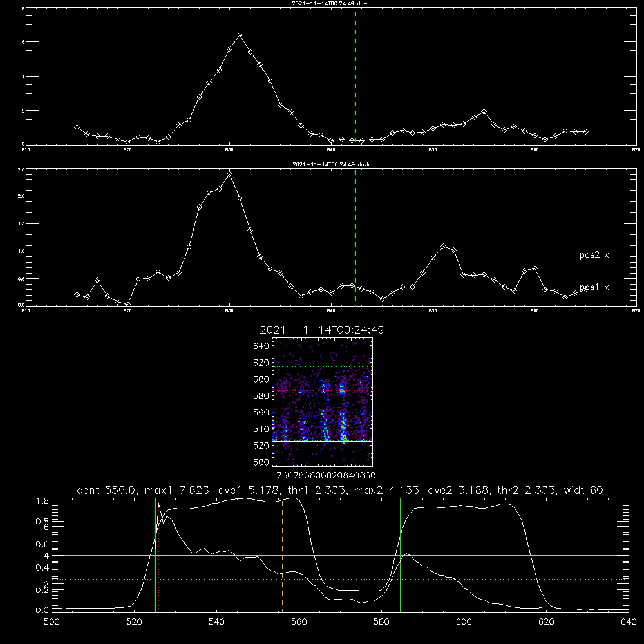Click the spectrogram y-axis label '560'
The image size is (644, 644).
261,412
